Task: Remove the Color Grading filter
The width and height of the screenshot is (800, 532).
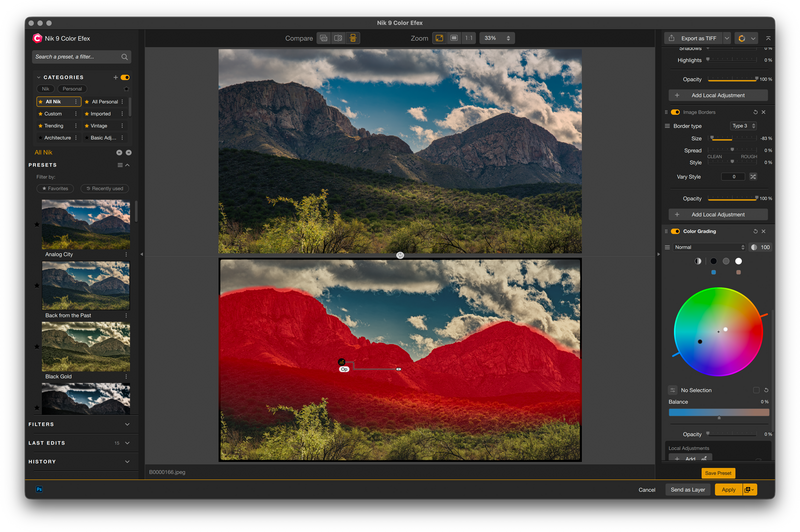Action: (x=764, y=232)
